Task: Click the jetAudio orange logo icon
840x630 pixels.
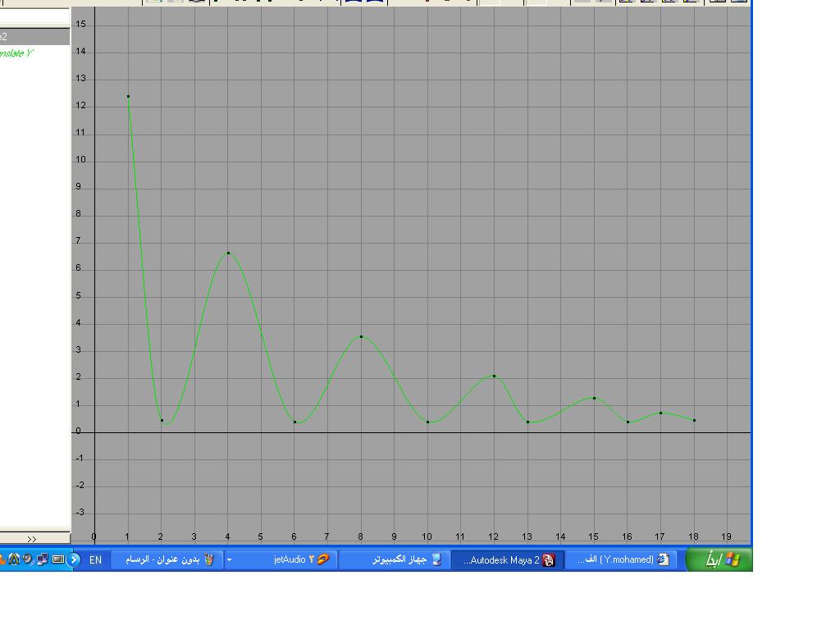Action: point(323,559)
